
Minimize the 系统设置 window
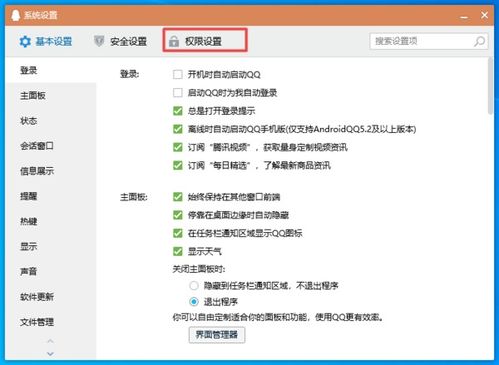click(x=464, y=16)
